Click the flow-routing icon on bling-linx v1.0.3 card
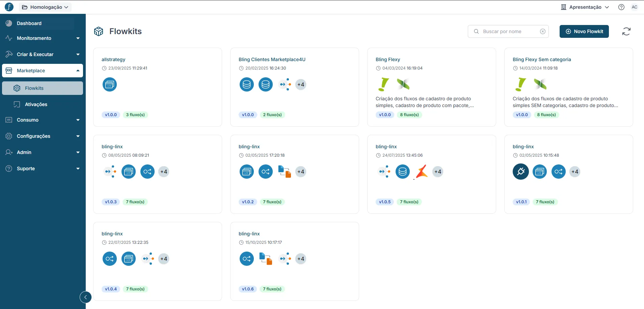This screenshot has width=644, height=309. pyautogui.click(x=110, y=172)
